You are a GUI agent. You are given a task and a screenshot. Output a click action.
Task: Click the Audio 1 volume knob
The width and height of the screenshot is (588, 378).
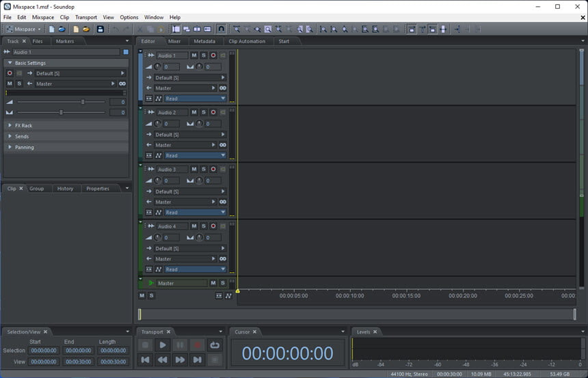(158, 67)
